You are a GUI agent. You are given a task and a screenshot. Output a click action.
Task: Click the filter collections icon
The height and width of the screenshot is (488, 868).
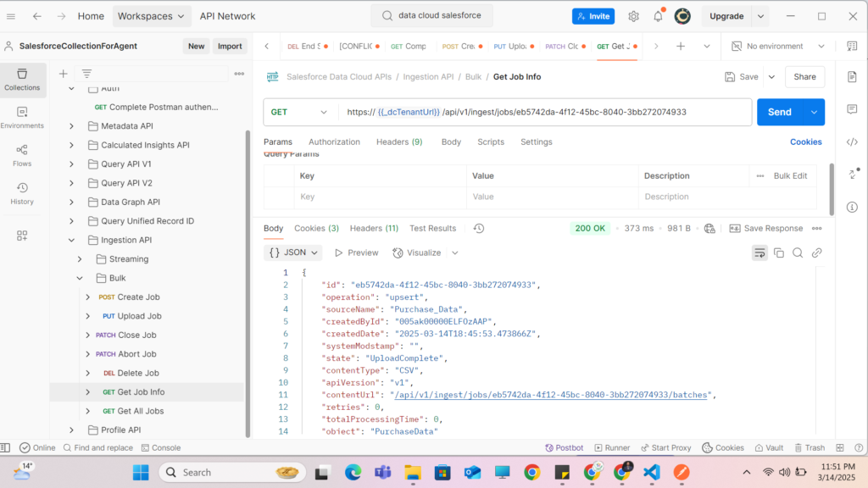pyautogui.click(x=87, y=74)
